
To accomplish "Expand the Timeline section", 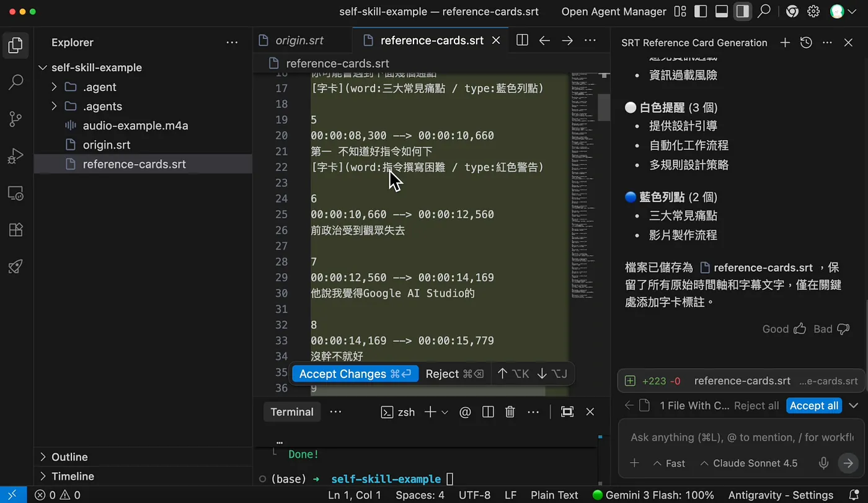I will [143, 476].
